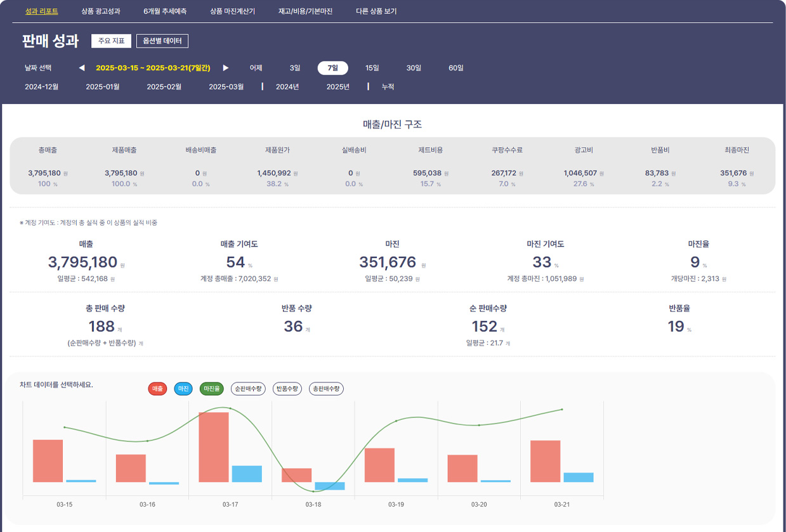Select the 주요 지표 view button
The width and height of the screenshot is (786, 532).
coord(111,41)
